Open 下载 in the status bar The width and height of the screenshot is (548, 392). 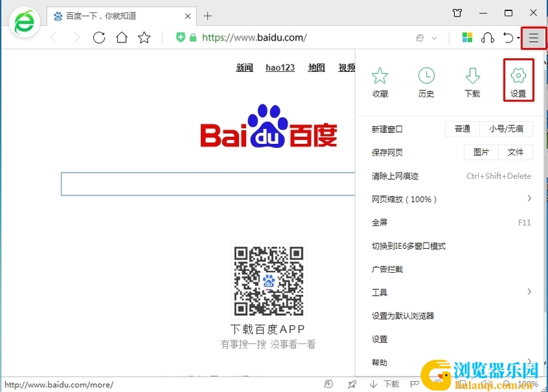click(384, 384)
